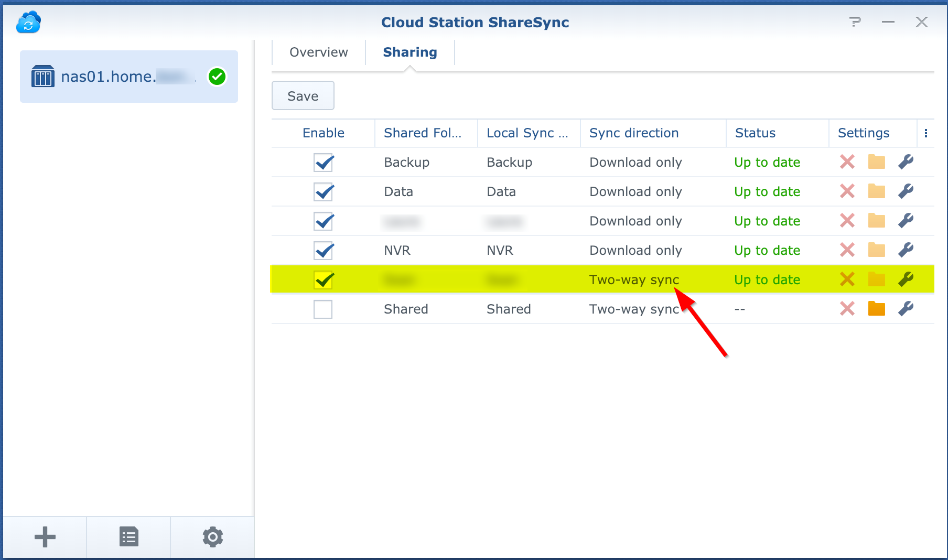Image resolution: width=948 pixels, height=560 pixels.
Task: Click the Cloud Station ShareSync app logo
Action: (28, 22)
